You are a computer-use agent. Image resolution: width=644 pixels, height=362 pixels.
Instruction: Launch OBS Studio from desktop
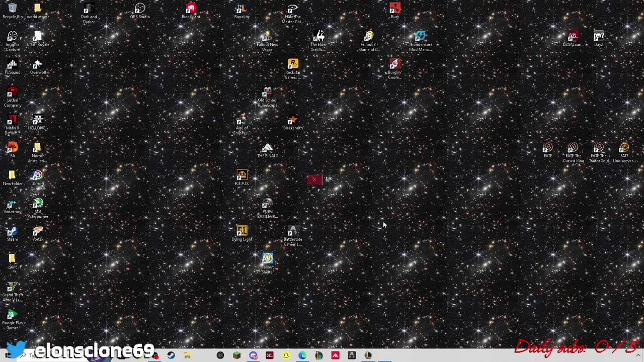point(140,11)
